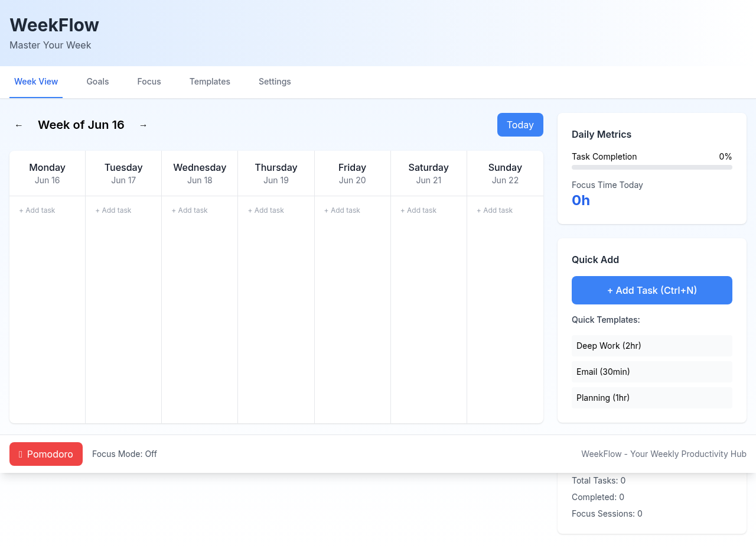Add a task to Friday Jun 20
Image resolution: width=756 pixels, height=548 pixels.
342,210
